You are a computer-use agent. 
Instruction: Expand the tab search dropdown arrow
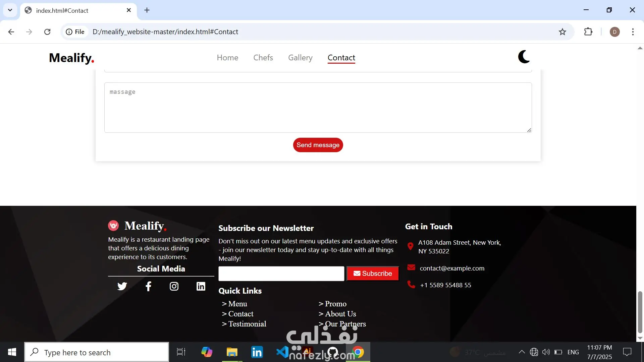(x=10, y=10)
